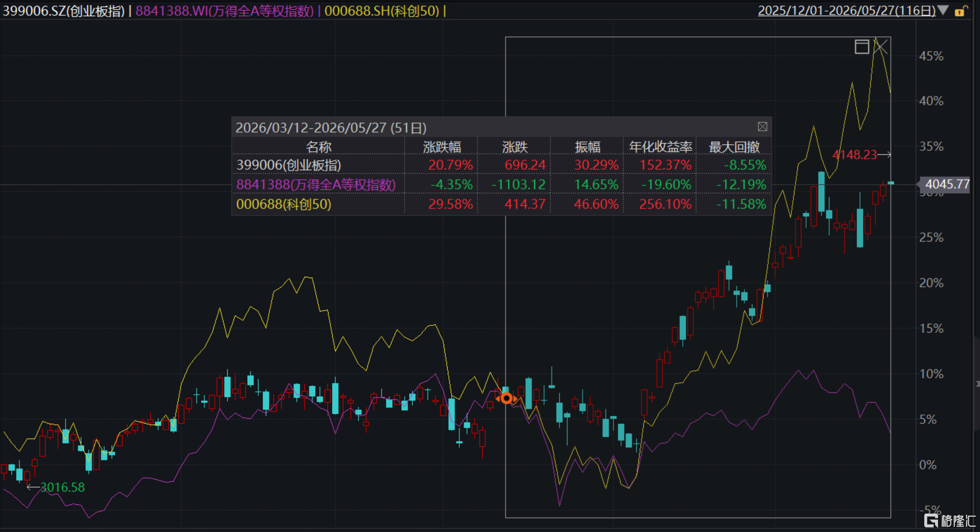Open the date range dropdown triangle

pyautogui.click(x=943, y=10)
